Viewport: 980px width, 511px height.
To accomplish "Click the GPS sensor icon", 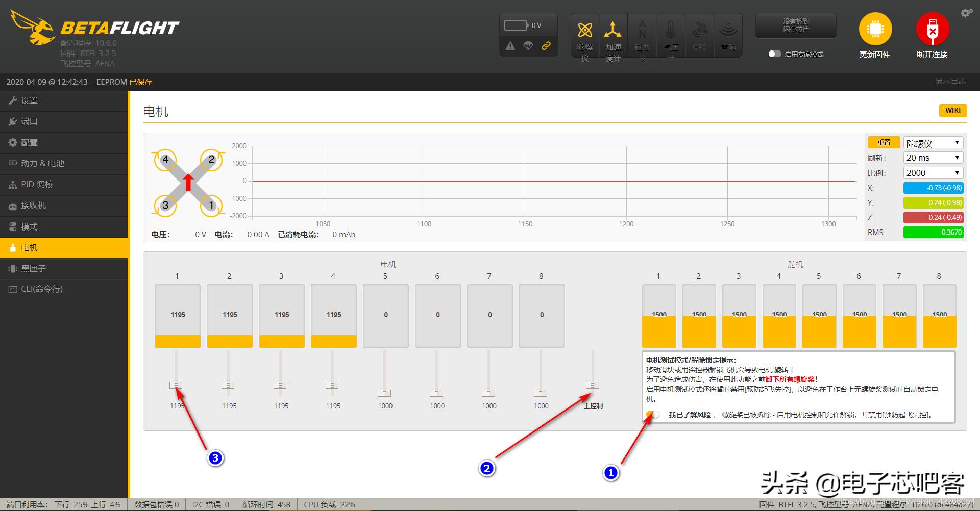I will pos(699,31).
